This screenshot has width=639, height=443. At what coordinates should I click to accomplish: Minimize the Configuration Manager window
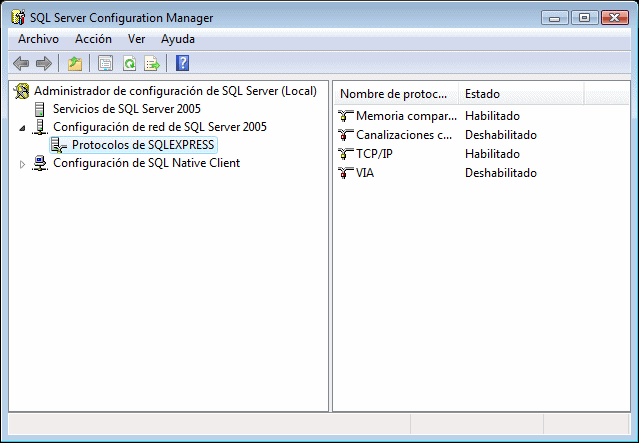[555, 18]
